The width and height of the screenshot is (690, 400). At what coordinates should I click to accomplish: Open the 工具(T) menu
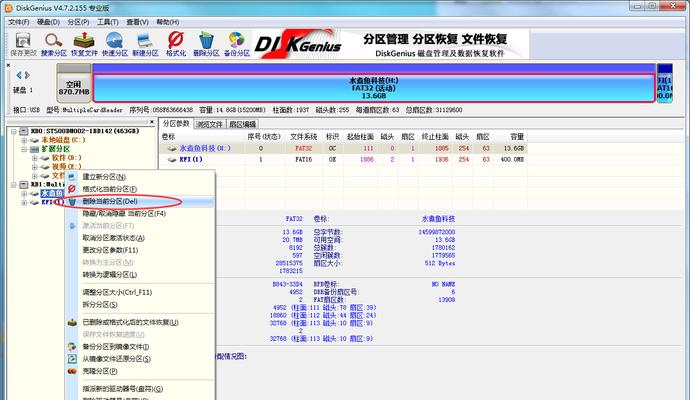(108, 22)
